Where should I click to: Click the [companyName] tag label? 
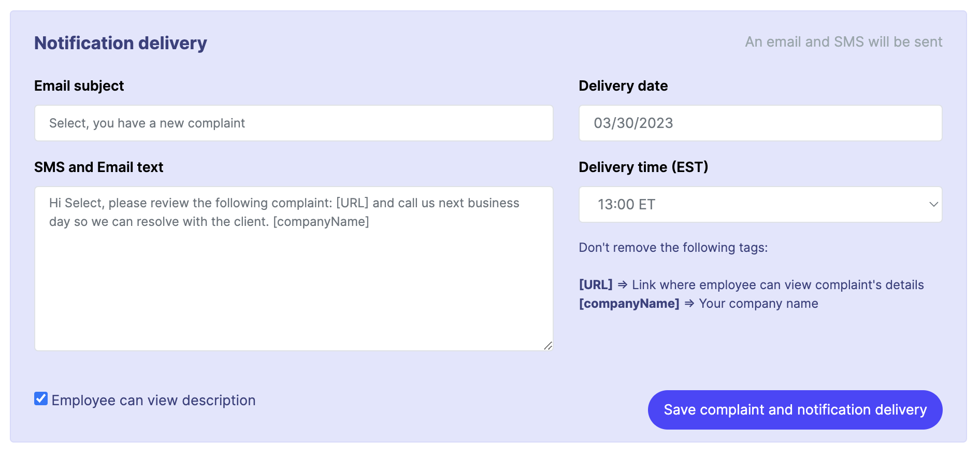click(629, 304)
